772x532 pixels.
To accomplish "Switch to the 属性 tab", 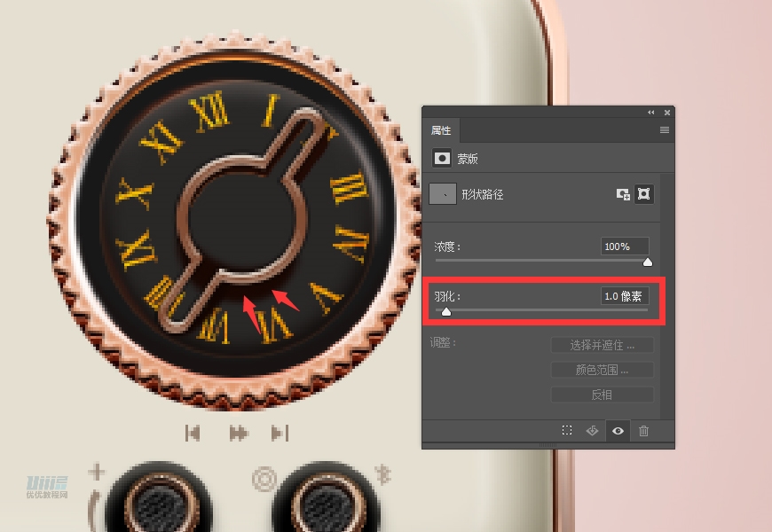I will click(441, 130).
